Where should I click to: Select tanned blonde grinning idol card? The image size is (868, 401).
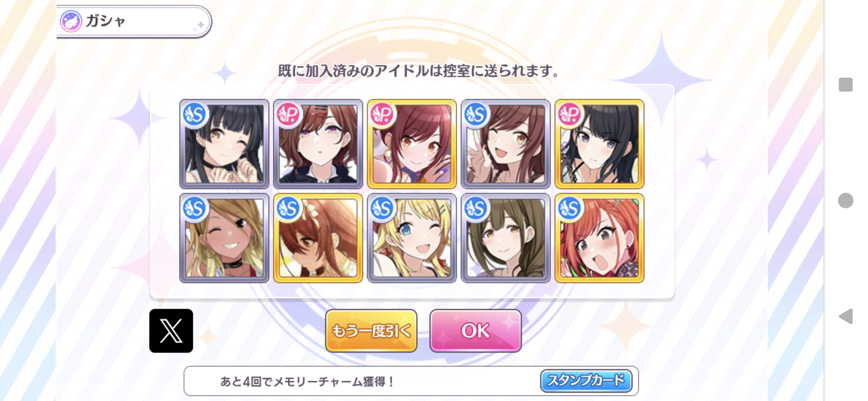pyautogui.click(x=224, y=238)
